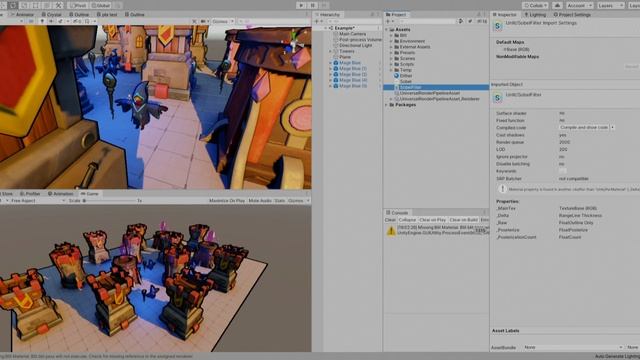This screenshot has height=360, width=640.
Task: Toggle Clear on Play in Console
Action: [x=432, y=220]
